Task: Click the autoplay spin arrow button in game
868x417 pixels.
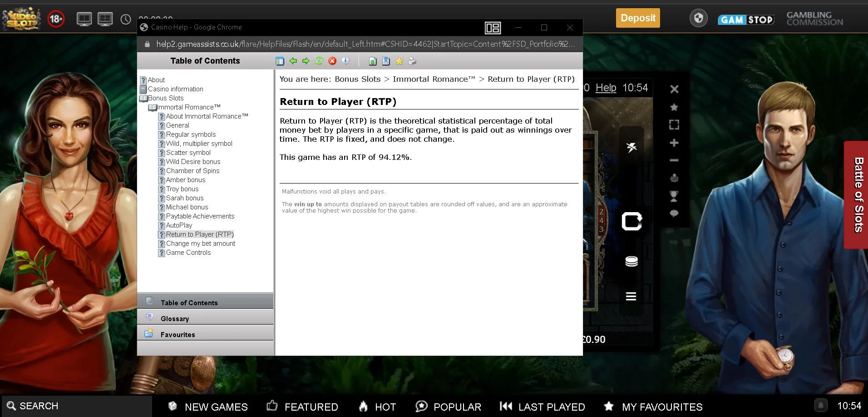Action: (x=631, y=221)
